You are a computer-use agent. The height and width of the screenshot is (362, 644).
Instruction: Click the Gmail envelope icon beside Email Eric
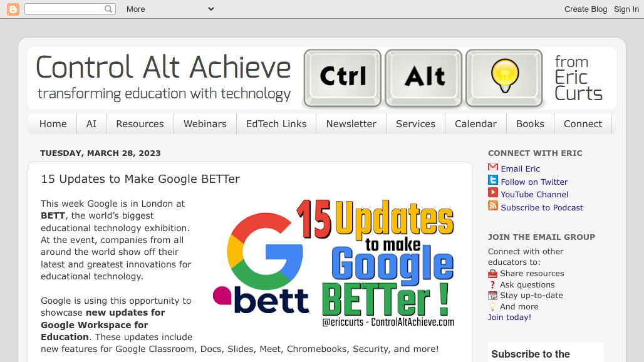click(x=493, y=167)
